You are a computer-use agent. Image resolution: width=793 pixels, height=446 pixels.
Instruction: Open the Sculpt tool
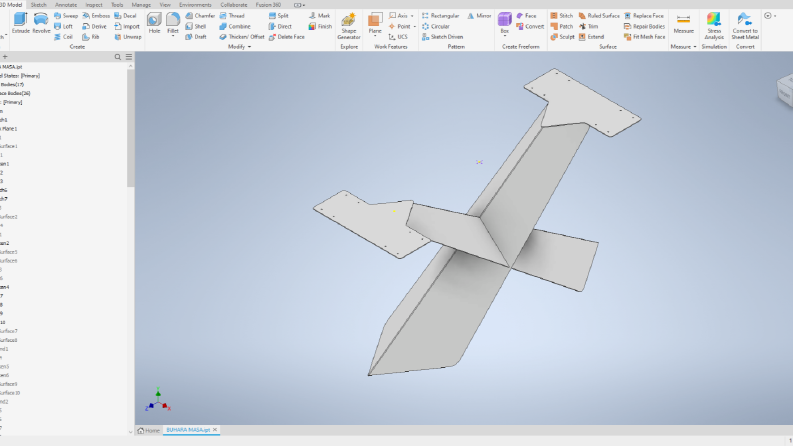click(562, 37)
